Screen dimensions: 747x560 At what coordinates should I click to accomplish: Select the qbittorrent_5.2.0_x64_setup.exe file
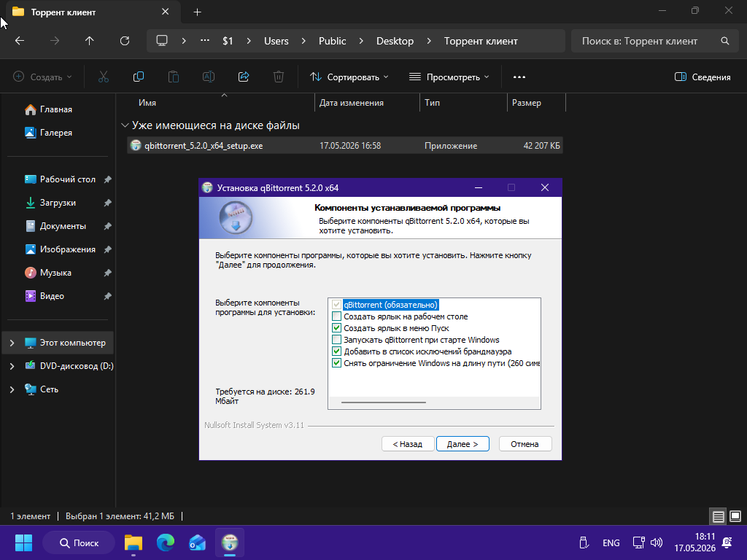coord(345,146)
